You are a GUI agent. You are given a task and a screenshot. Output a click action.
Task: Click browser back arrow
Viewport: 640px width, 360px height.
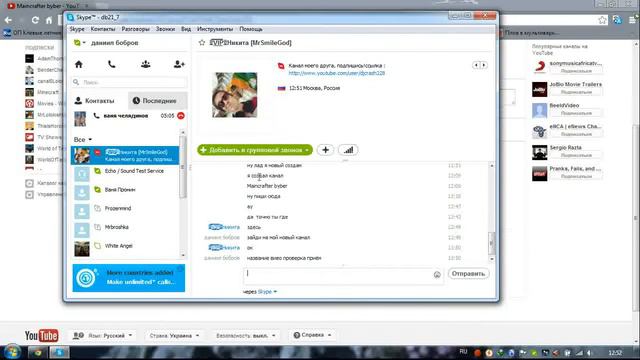tap(8, 20)
